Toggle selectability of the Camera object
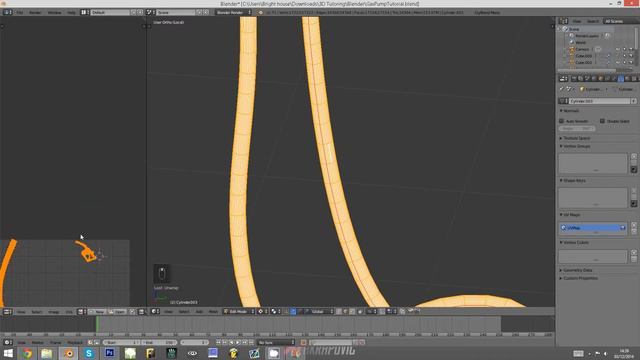Screen dimensions: 640x360 pos(624,49)
